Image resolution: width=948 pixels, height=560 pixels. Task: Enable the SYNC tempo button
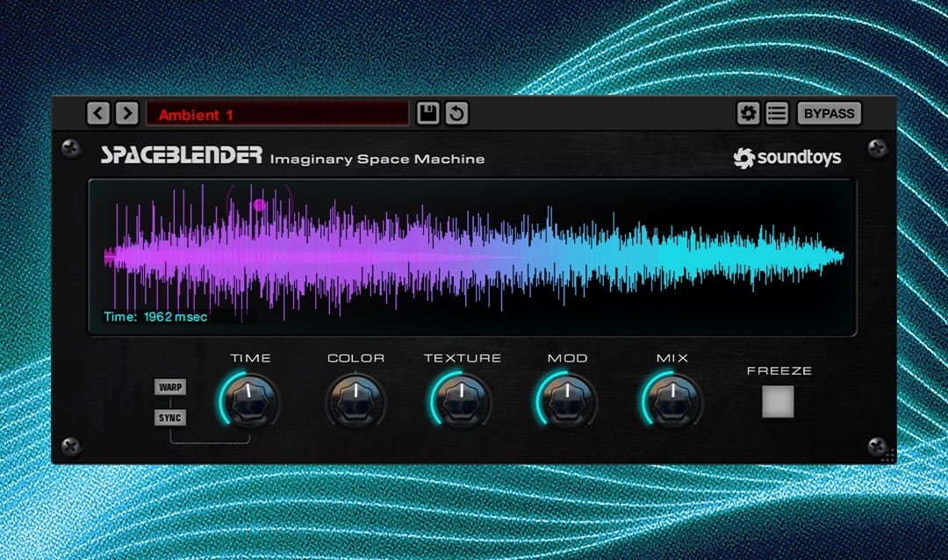pos(170,418)
